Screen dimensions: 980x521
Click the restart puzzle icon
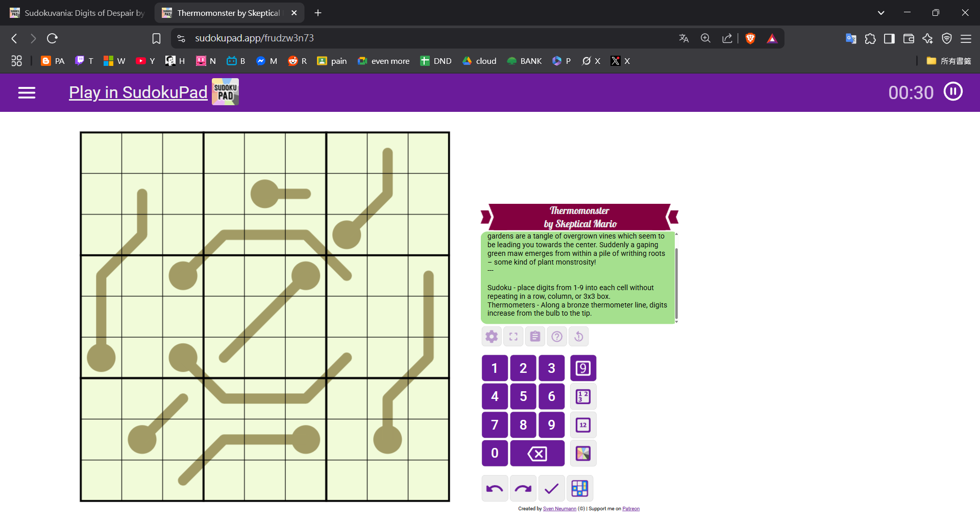[579, 337]
